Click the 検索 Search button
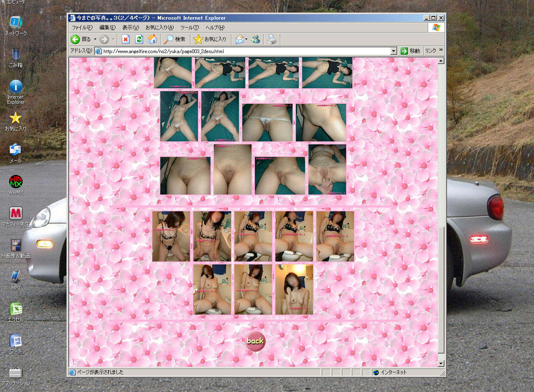 tap(175, 39)
